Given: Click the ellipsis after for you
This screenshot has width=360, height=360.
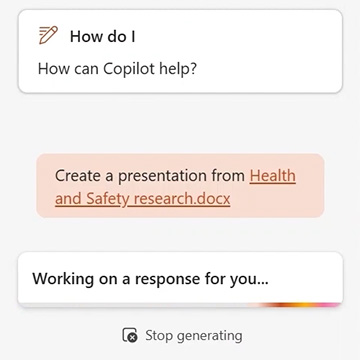Looking at the screenshot, I should pyautogui.click(x=263, y=283).
